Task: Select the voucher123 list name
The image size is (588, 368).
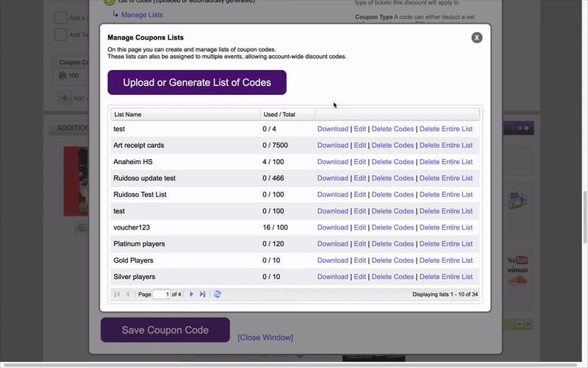Action: pos(132,227)
